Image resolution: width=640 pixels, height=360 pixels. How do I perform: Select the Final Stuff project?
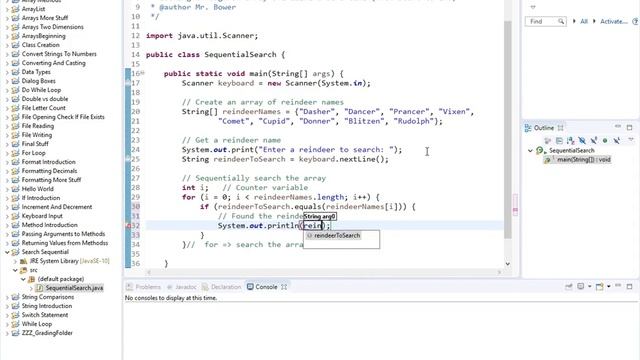(35, 144)
